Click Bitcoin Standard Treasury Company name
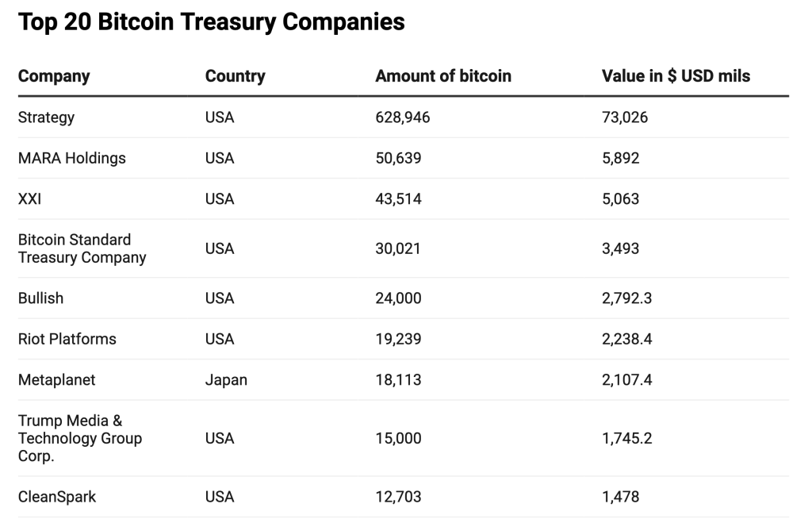This screenshot has width=812, height=519. [82, 248]
